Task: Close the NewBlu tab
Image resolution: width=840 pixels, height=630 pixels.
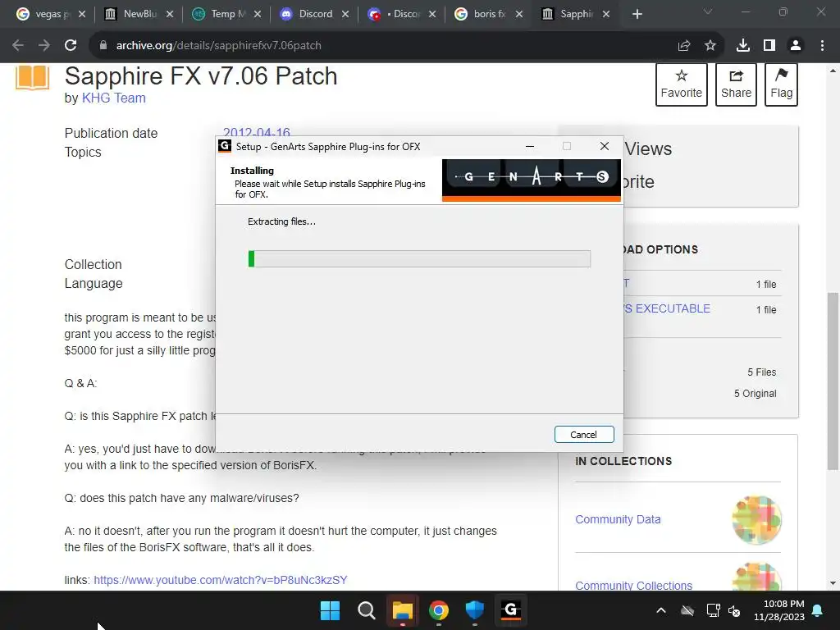Action: 170,15
